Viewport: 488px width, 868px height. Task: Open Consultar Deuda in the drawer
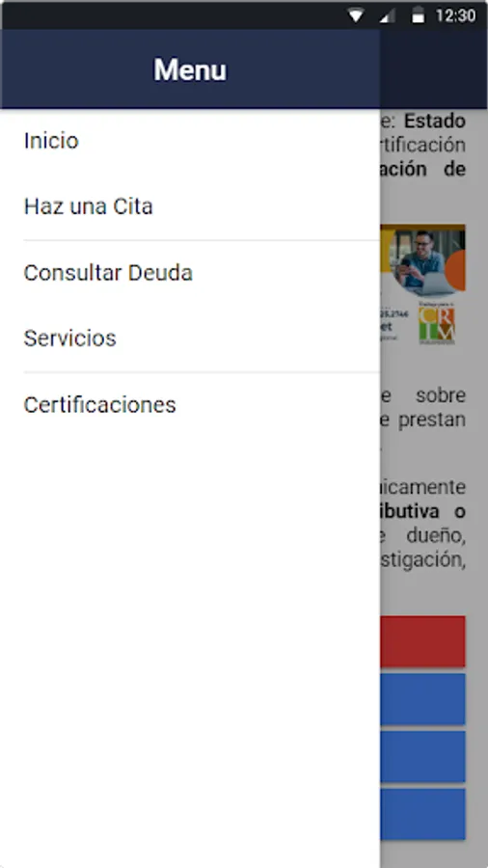[x=190, y=273]
